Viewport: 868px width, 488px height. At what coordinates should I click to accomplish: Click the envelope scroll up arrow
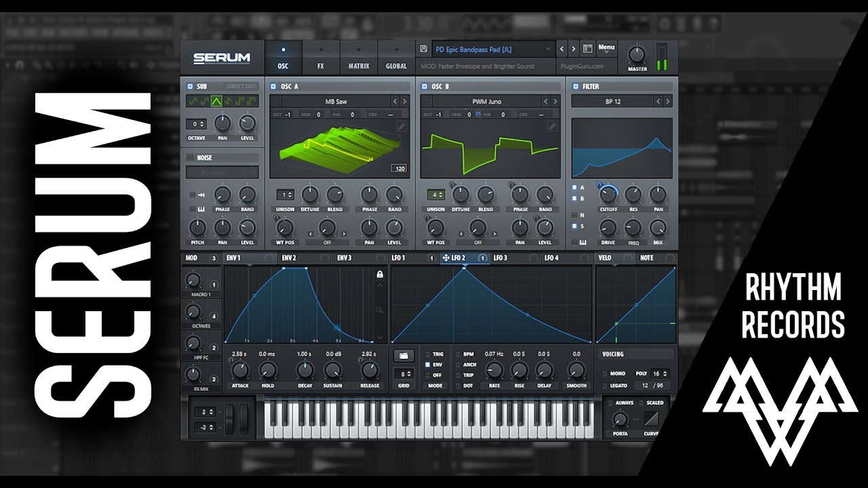point(380,285)
